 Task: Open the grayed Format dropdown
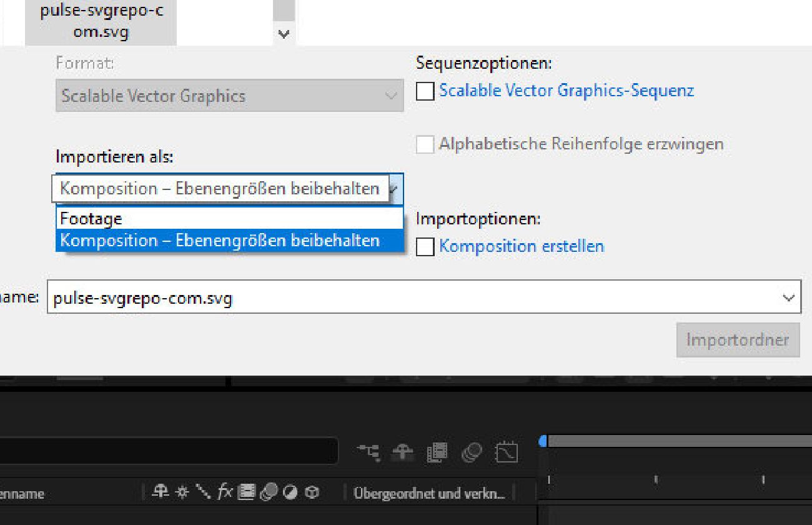[x=391, y=96]
